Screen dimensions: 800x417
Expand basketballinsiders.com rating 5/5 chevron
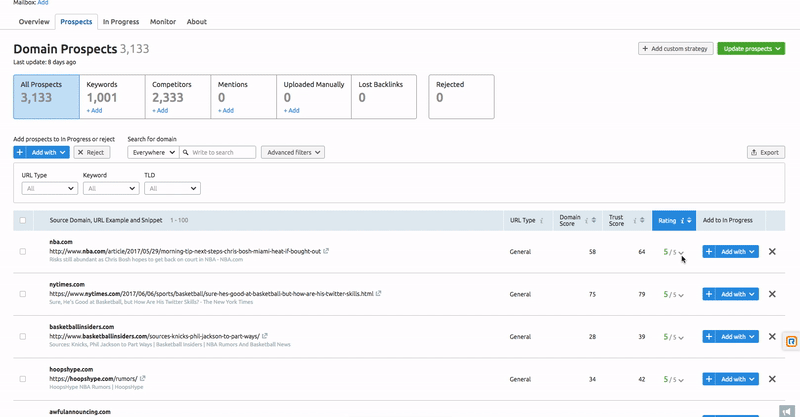click(681, 337)
